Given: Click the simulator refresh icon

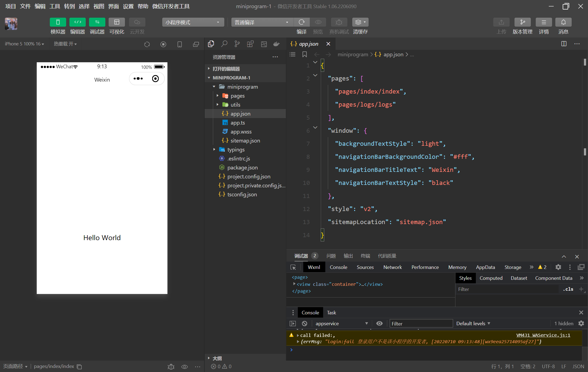Looking at the screenshot, I should tap(147, 44).
